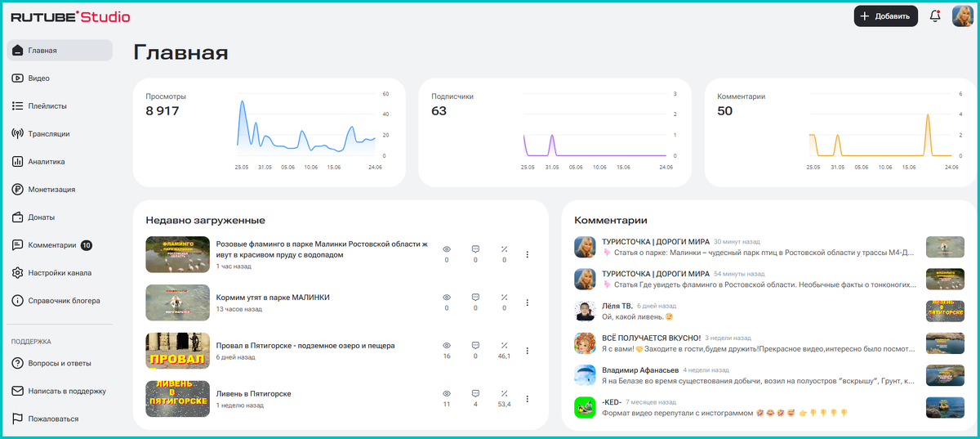Click views eye icon for Провал video
Screen dimensions: 980x439
point(447,346)
